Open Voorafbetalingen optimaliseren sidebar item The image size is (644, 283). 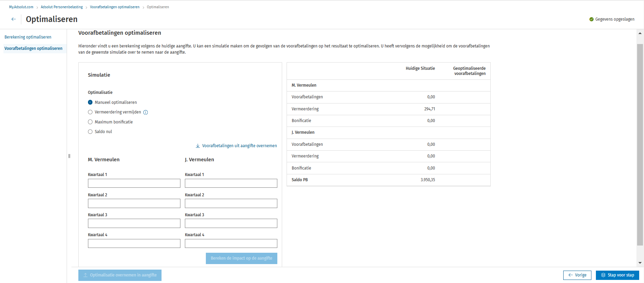coord(33,48)
